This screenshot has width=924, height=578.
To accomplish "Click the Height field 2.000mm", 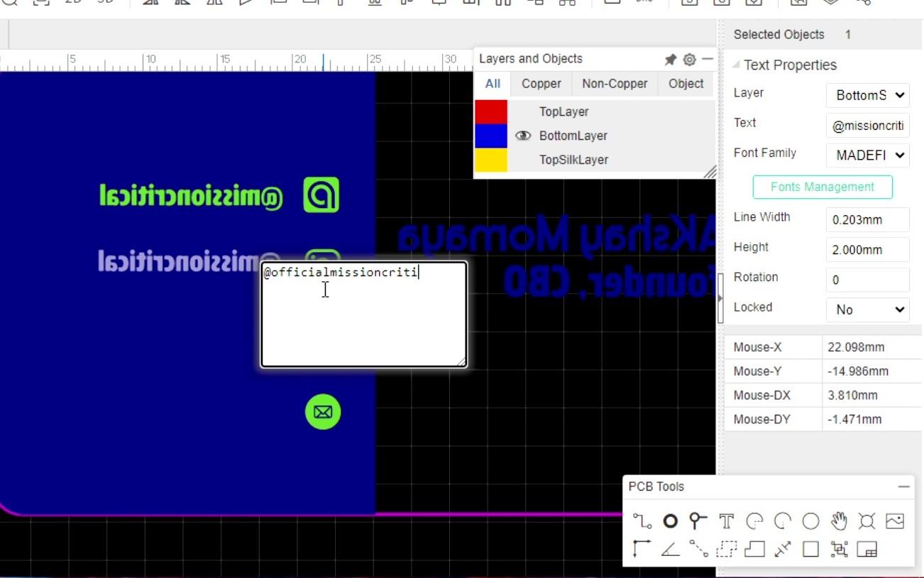I will 868,250.
